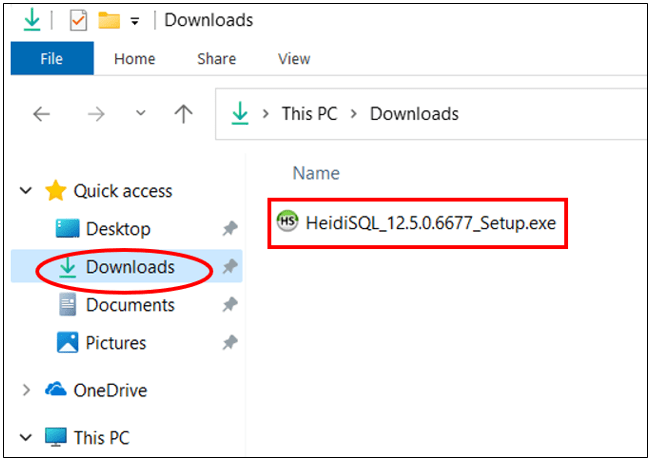Collapse the Quick access tree node
The height and width of the screenshot is (463, 652).
click(x=25, y=191)
